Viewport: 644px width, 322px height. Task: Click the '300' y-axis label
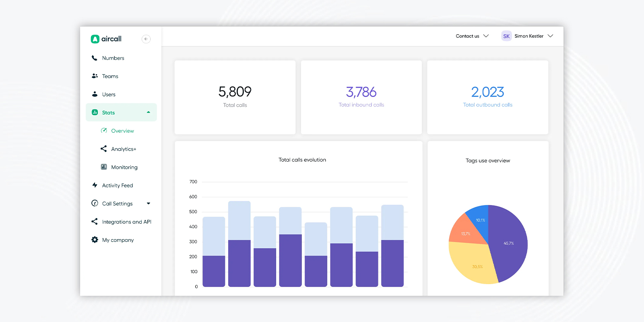(193, 242)
